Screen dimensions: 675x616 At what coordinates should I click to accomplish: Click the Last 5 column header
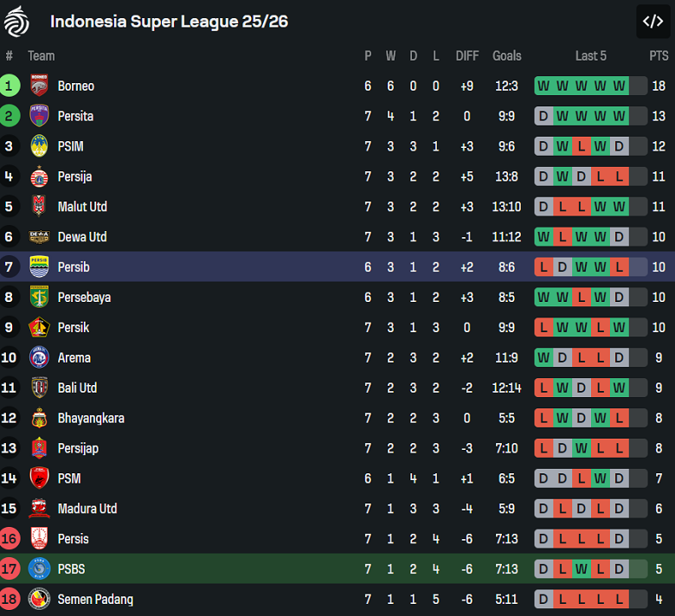tap(591, 55)
